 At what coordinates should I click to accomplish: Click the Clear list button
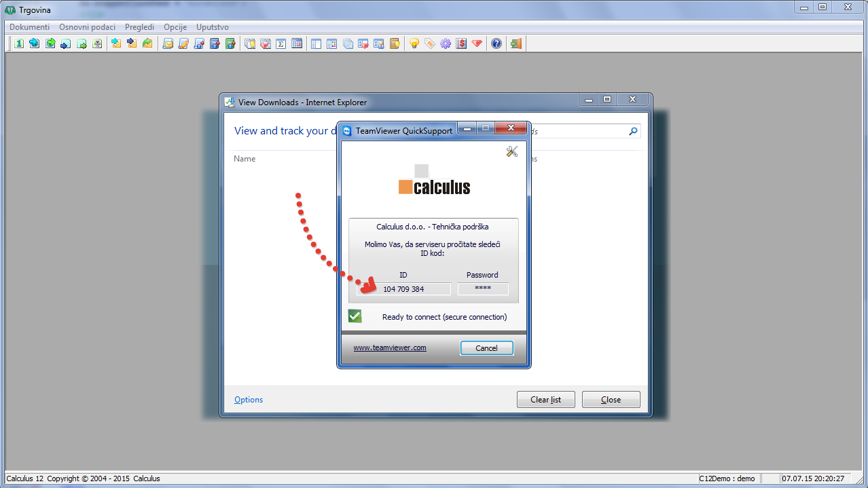545,400
